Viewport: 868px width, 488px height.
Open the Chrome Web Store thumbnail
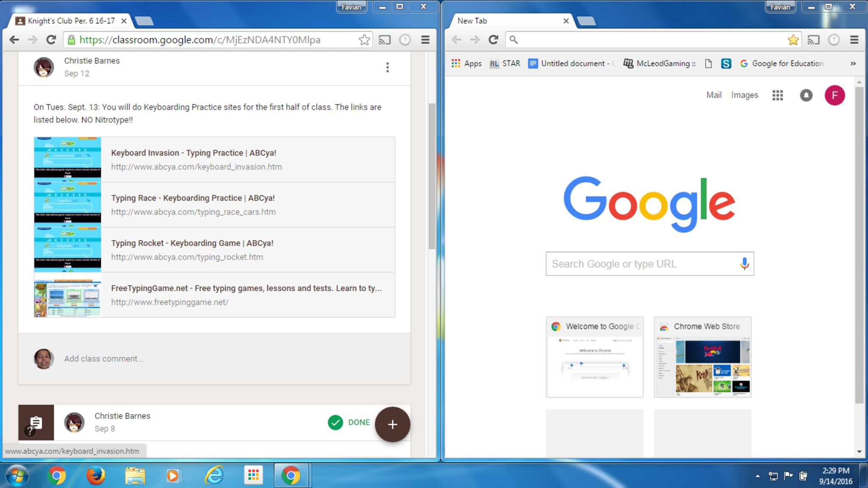pos(702,357)
